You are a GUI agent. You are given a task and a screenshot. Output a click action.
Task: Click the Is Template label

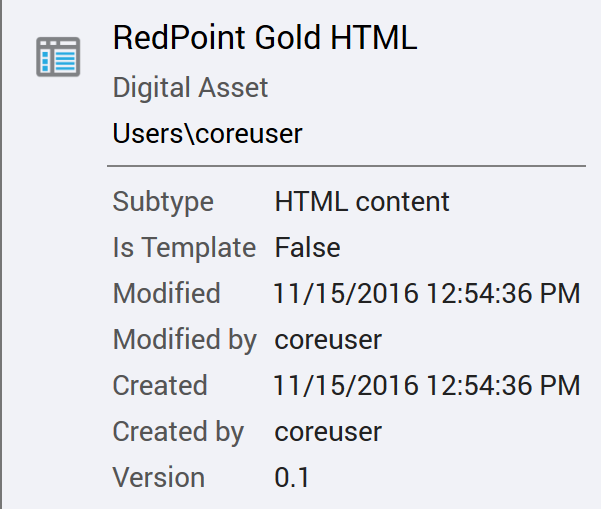185,248
